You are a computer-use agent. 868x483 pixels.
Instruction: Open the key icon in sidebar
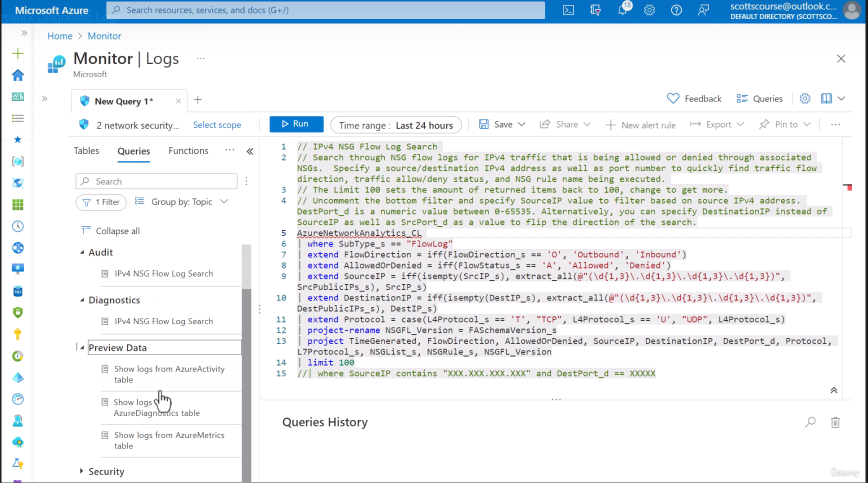[x=17, y=334]
